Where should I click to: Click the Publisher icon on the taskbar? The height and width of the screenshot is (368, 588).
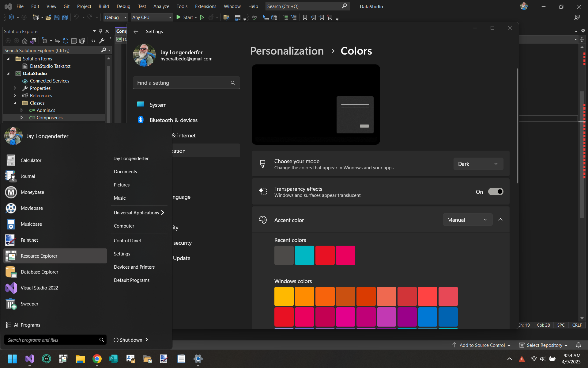click(x=114, y=359)
